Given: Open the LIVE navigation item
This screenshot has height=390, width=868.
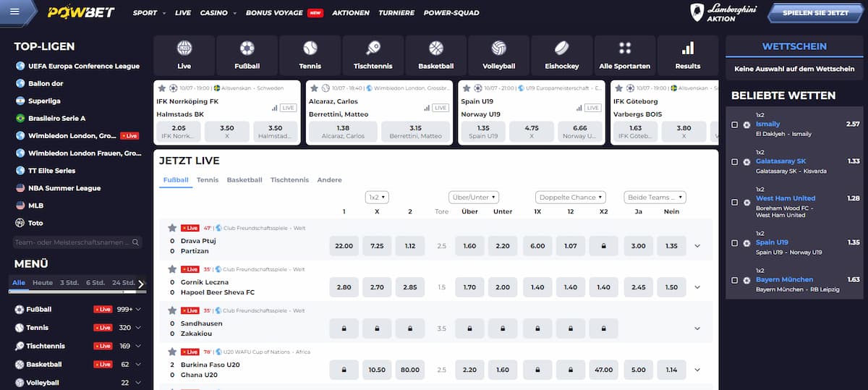Looking at the screenshot, I should pos(183,13).
